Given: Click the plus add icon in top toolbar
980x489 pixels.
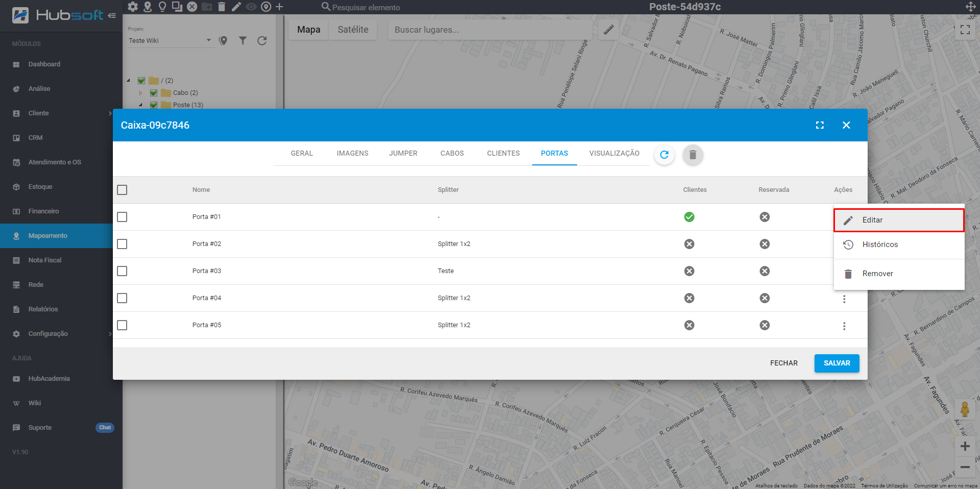Looking at the screenshot, I should tap(279, 7).
